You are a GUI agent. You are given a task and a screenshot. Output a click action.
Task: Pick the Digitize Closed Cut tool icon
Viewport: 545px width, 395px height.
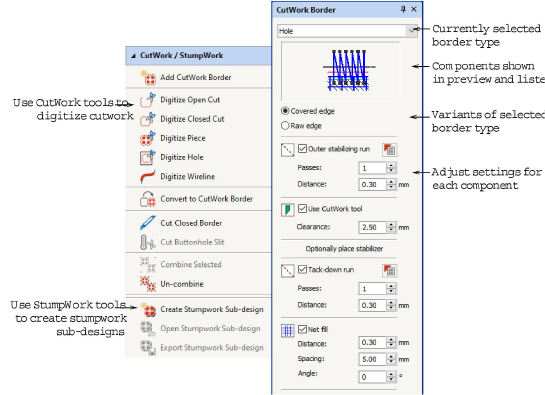tap(148, 119)
